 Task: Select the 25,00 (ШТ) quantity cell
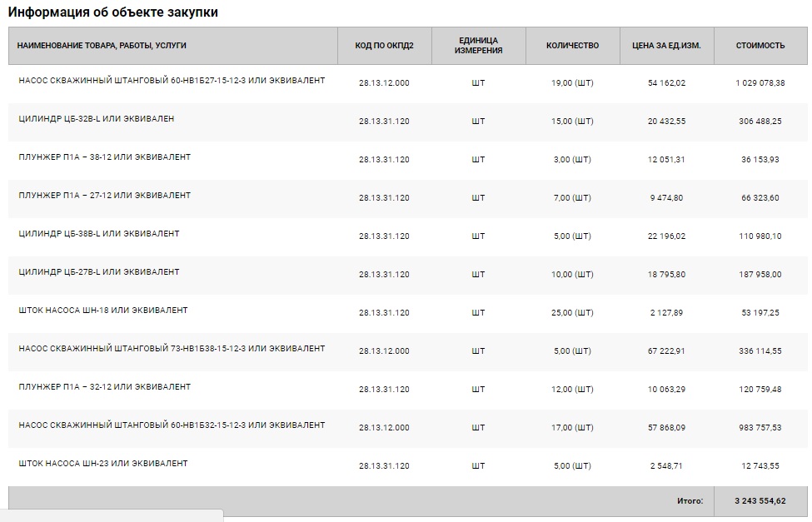[572, 313]
